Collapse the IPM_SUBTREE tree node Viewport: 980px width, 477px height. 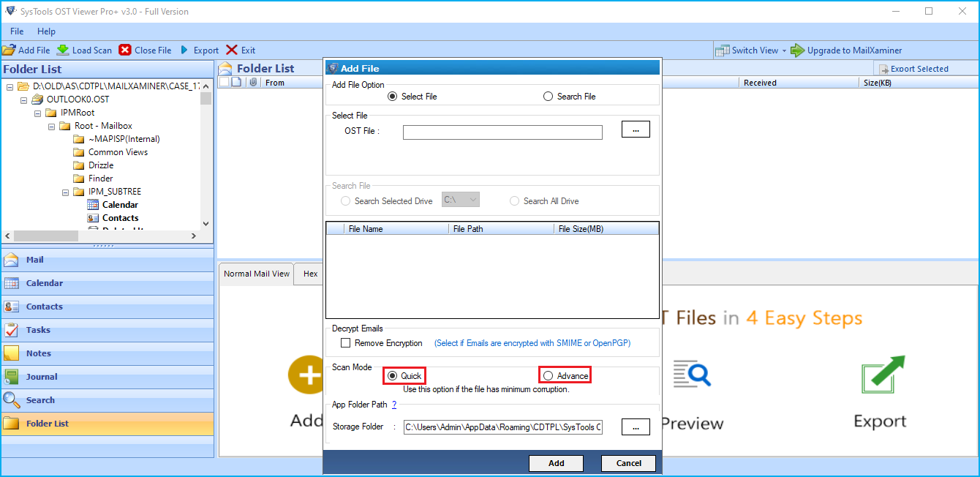(x=65, y=192)
